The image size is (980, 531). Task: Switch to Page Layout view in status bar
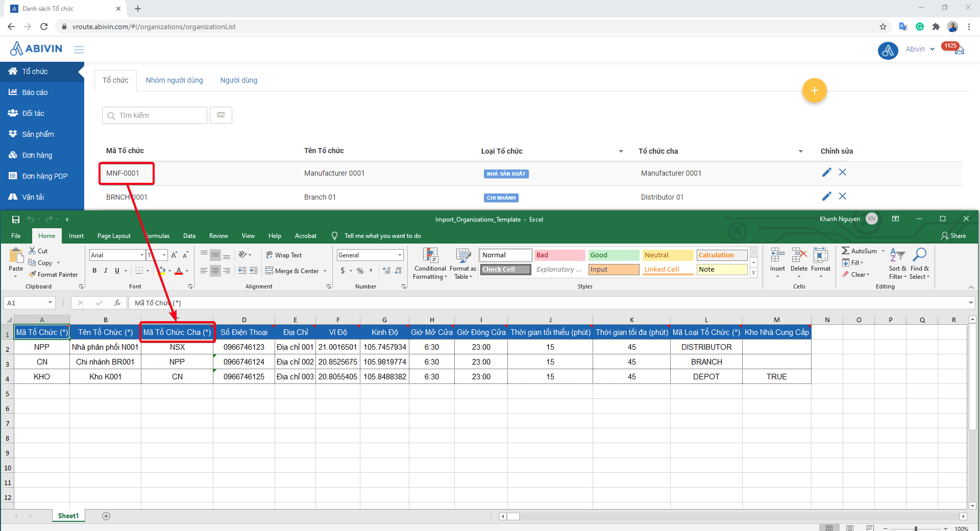tap(850, 528)
